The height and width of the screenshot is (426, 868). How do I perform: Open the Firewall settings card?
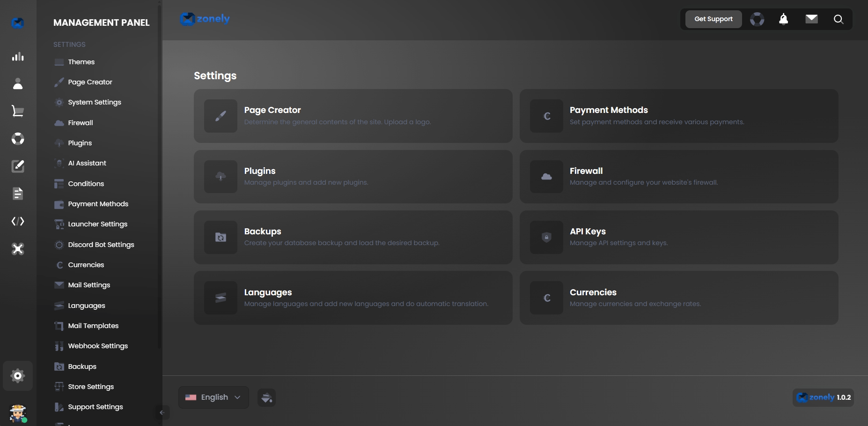[678, 177]
